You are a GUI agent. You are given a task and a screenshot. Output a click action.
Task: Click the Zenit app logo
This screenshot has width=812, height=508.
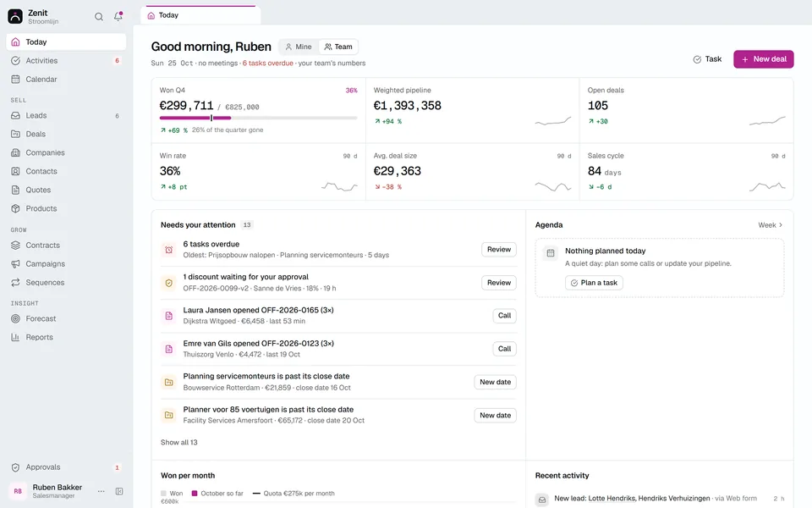[15, 17]
